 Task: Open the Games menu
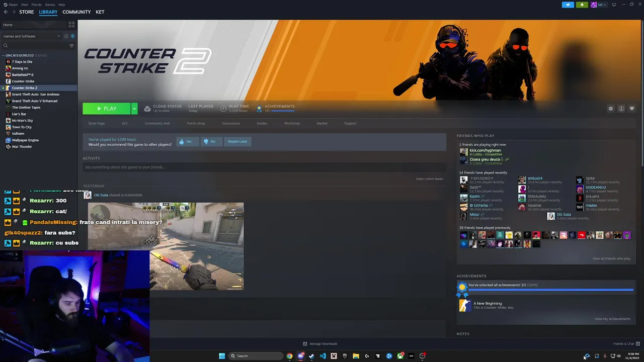pos(50,5)
